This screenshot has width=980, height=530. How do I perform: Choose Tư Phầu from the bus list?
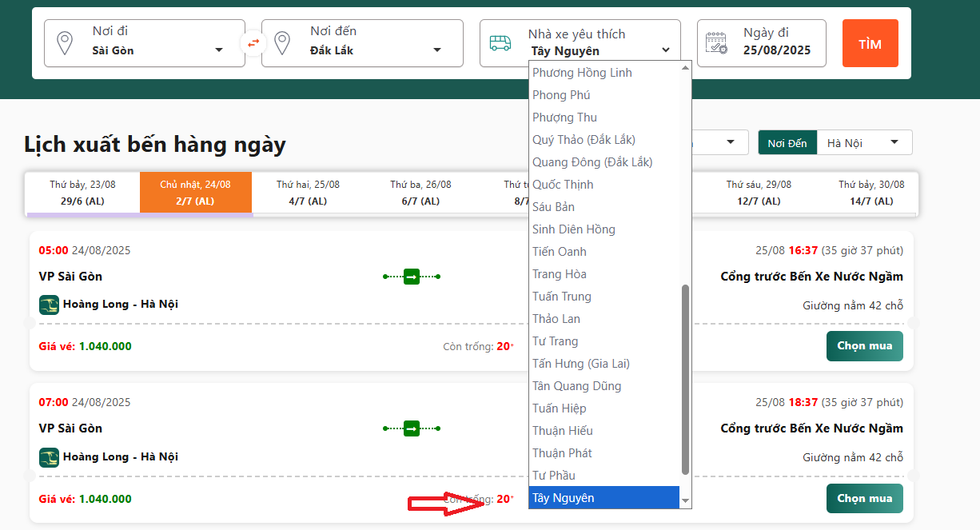604,476
